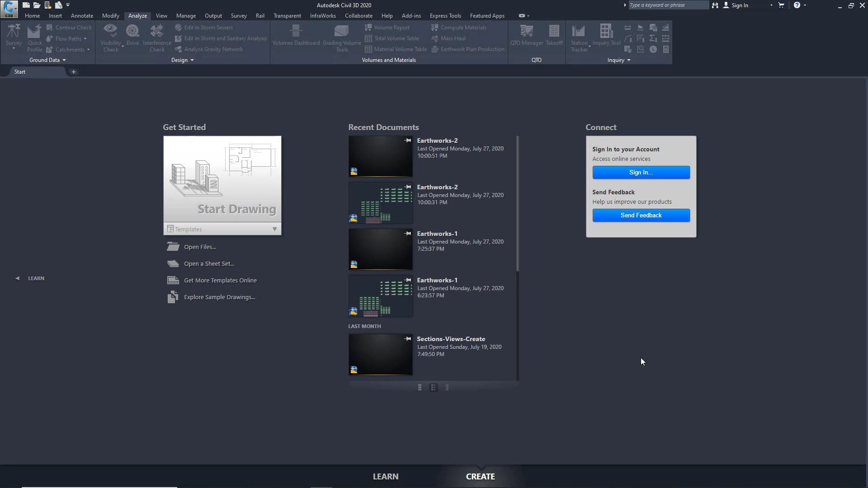Open the Collaborate menu

(359, 15)
